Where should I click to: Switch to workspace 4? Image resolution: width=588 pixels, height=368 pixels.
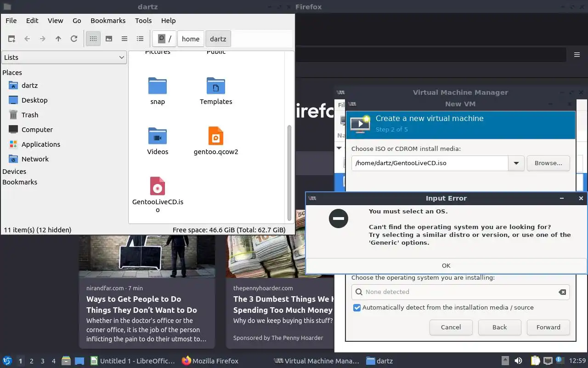(53, 361)
